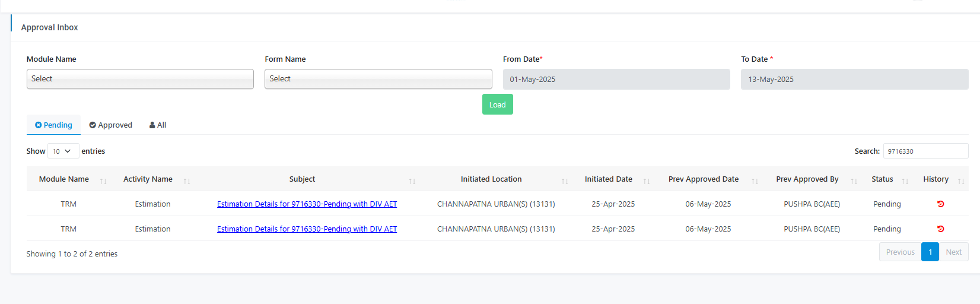980x304 pixels.
Task: Sort by Status column arrows
Action: tap(905, 181)
